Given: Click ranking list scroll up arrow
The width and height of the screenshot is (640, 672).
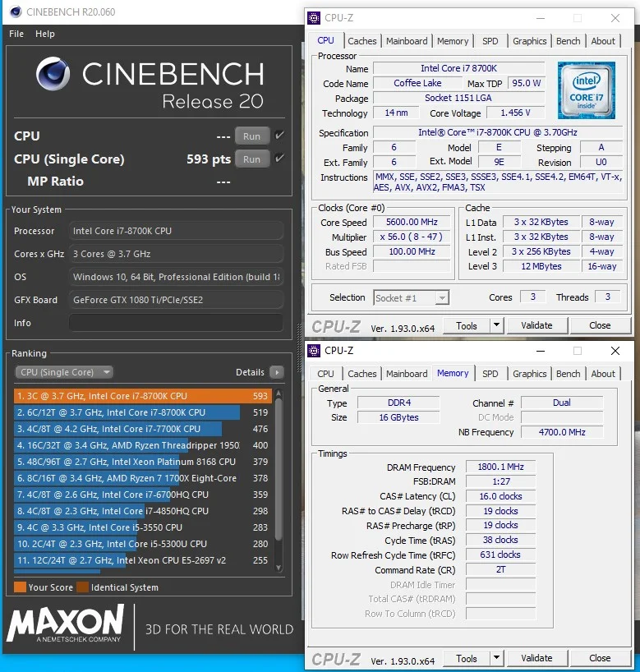Looking at the screenshot, I should point(279,393).
